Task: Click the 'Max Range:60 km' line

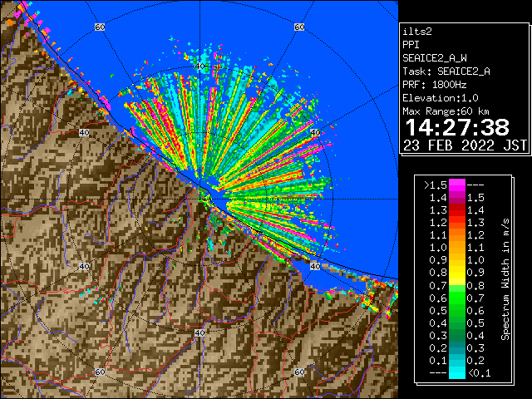Action: (446, 111)
